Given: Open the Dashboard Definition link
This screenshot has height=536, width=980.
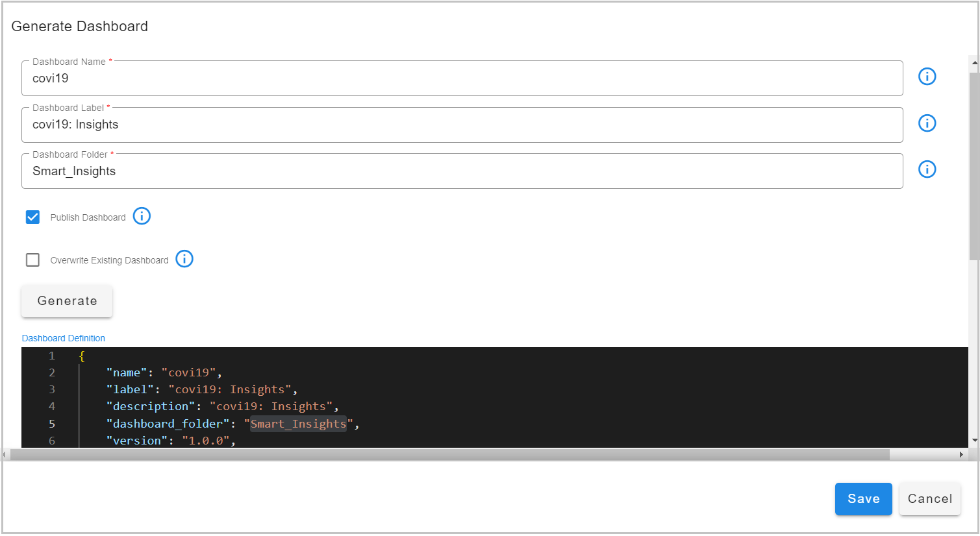Looking at the screenshot, I should point(63,338).
